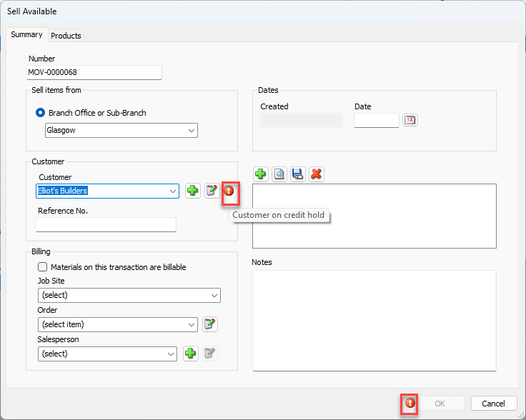Open the Order select item dropdown

tap(118, 324)
